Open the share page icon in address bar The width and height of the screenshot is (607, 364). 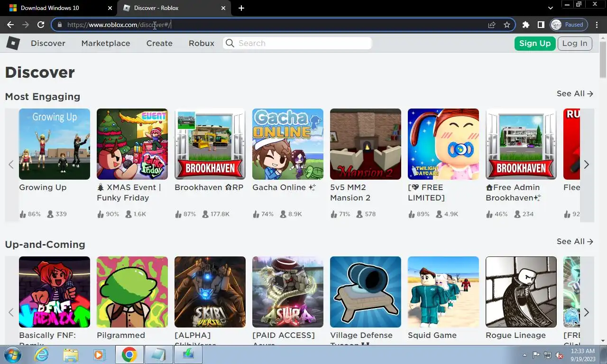pyautogui.click(x=492, y=25)
